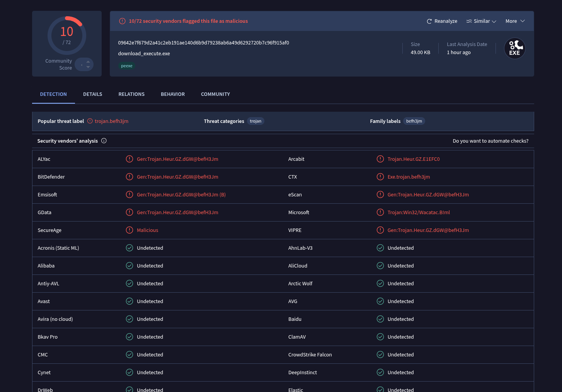The image size is (562, 392).
Task: Click the undetected checkmark icon in Avast row
Action: click(129, 301)
